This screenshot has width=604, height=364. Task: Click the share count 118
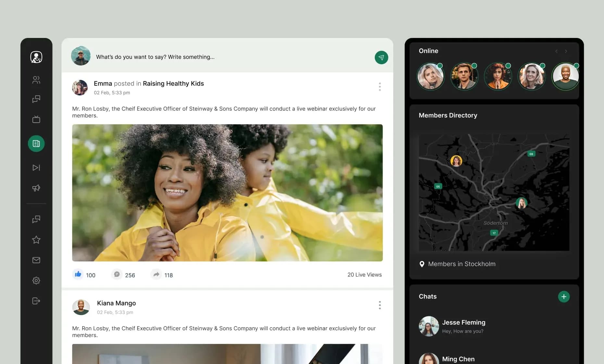click(x=169, y=275)
